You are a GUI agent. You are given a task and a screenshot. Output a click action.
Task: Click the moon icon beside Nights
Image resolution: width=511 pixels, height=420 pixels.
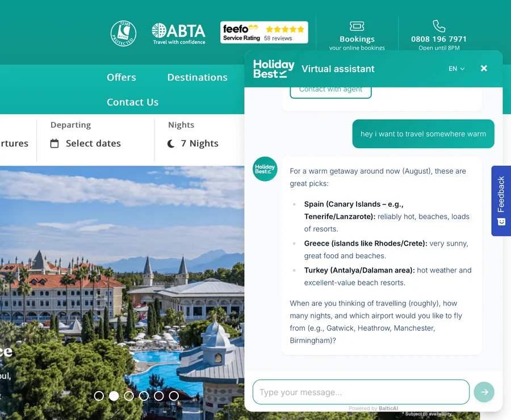(171, 144)
